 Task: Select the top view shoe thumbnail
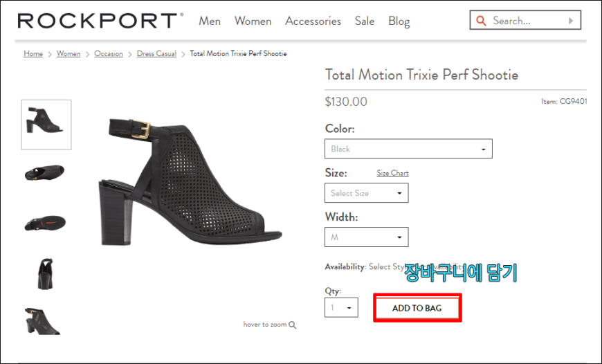[x=45, y=173]
